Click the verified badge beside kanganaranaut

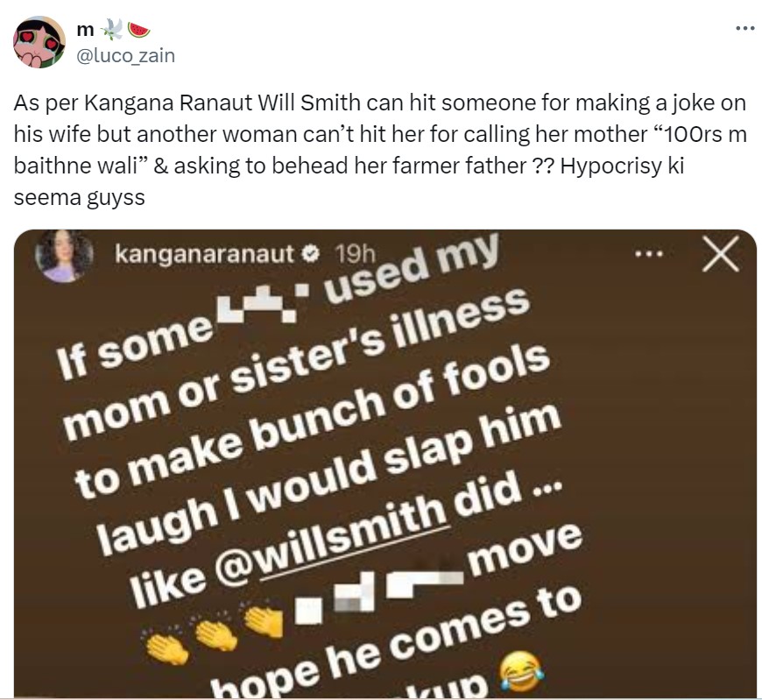tap(309, 255)
